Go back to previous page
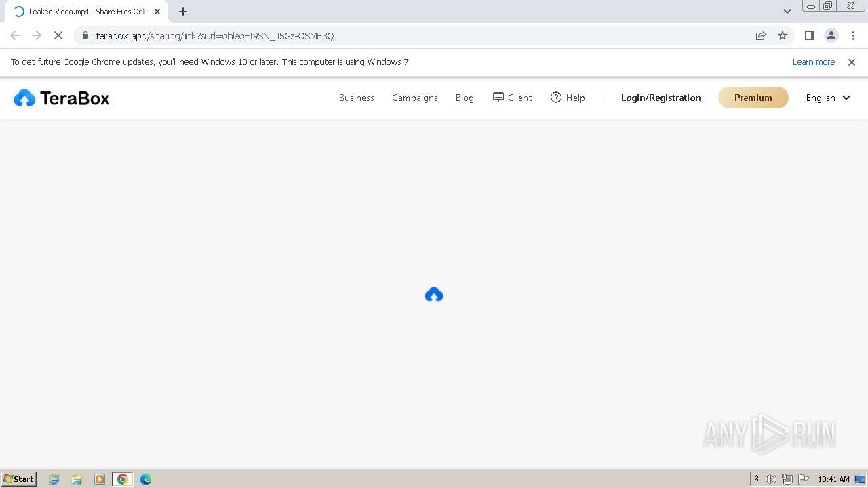 point(15,35)
